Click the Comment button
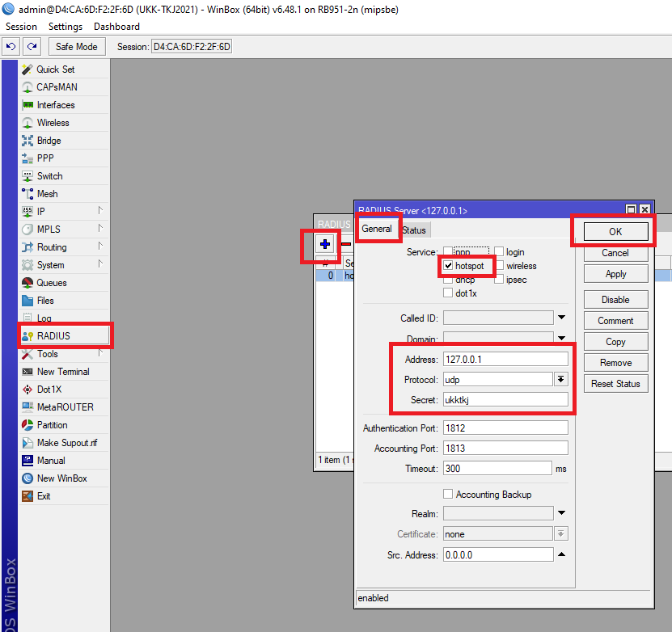 click(615, 321)
